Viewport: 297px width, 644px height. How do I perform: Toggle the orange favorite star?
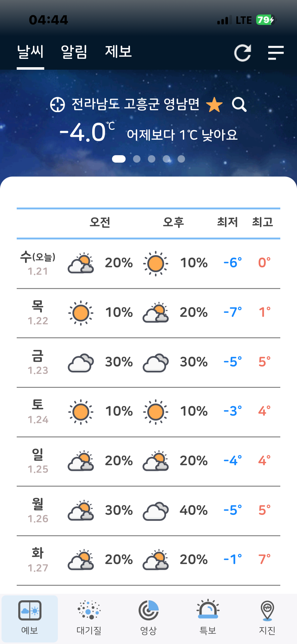click(x=214, y=104)
